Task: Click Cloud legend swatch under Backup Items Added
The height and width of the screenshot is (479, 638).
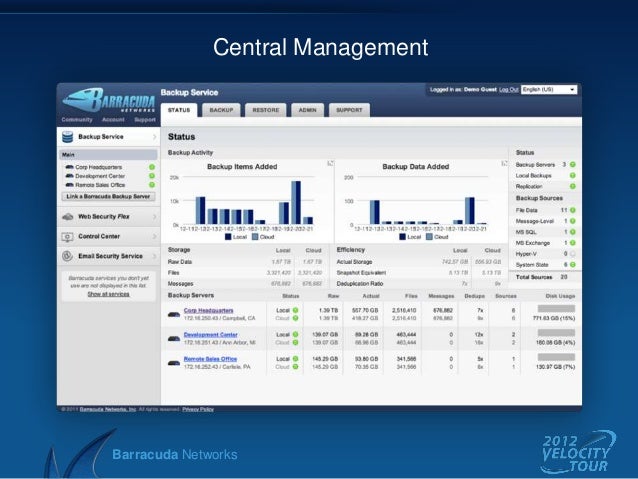Action: [x=255, y=237]
